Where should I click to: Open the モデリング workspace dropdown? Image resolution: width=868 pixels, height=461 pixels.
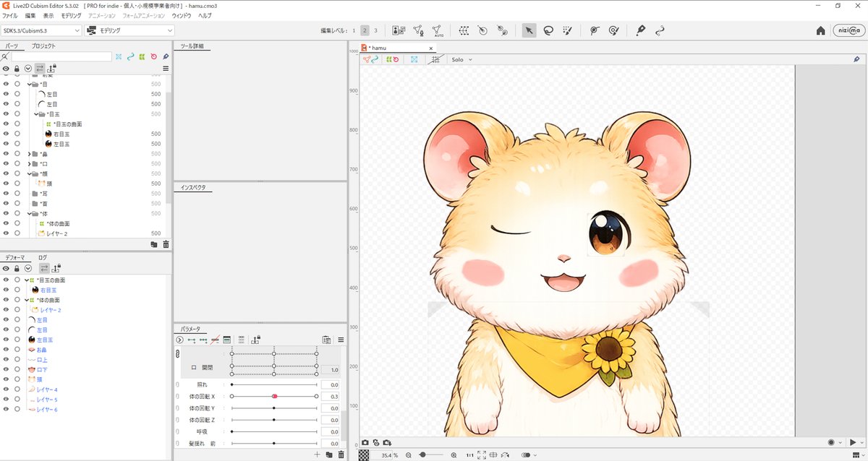click(x=129, y=30)
